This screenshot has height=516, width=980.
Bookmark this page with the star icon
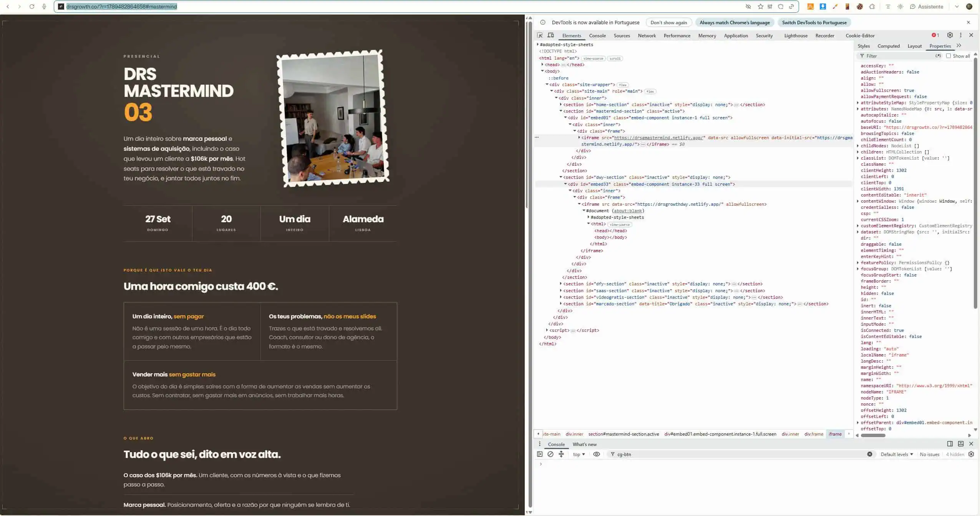pos(760,7)
